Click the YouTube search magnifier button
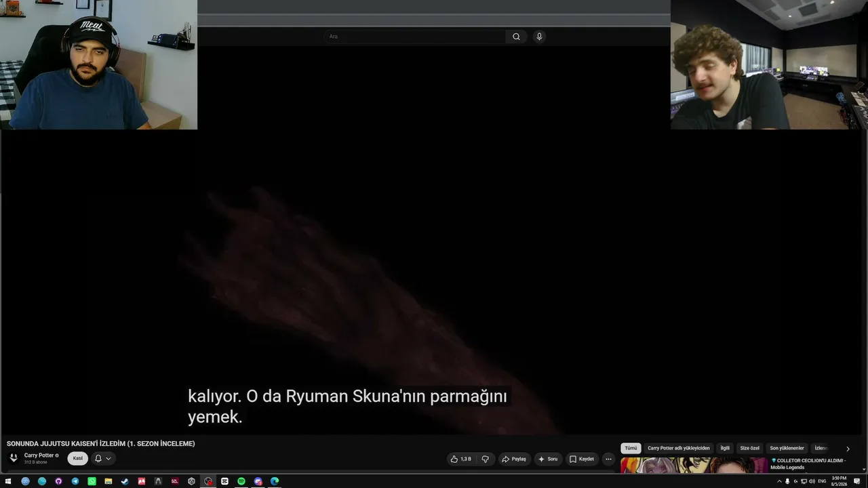The image size is (868, 488). tap(516, 37)
